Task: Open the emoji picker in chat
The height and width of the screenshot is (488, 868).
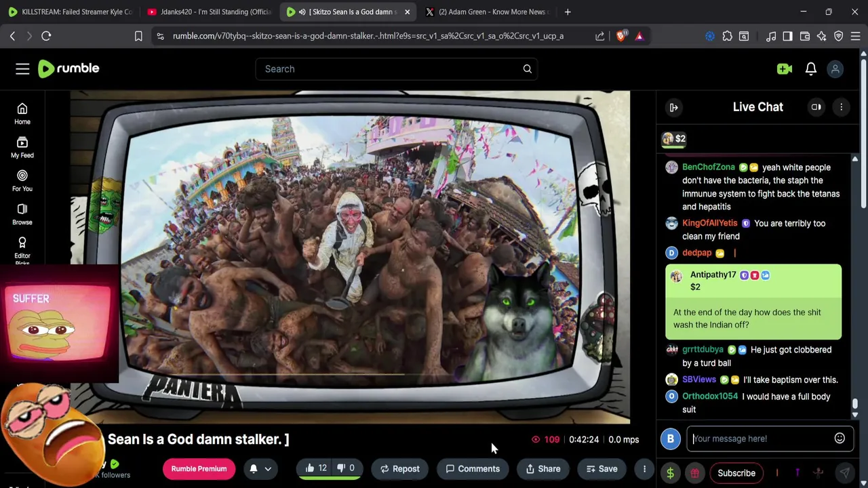Action: coord(840,439)
